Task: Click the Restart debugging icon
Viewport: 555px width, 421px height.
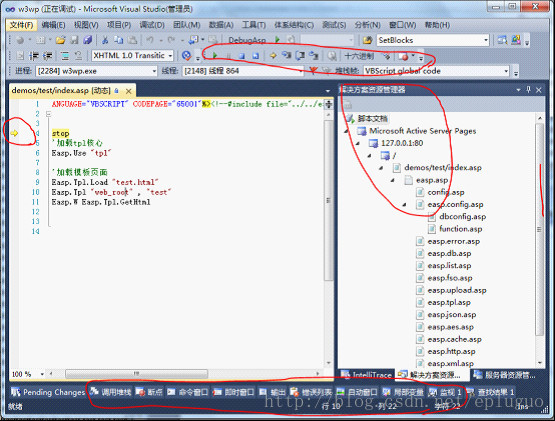Action: point(256,56)
